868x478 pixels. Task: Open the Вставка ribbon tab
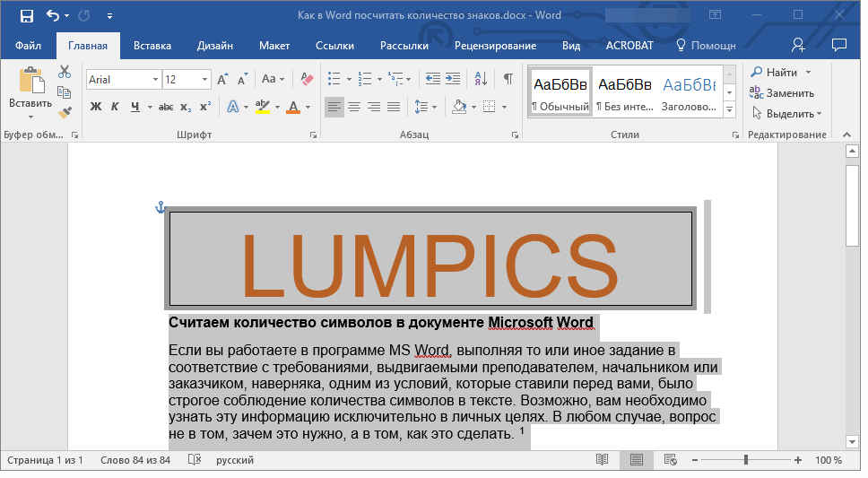(152, 46)
